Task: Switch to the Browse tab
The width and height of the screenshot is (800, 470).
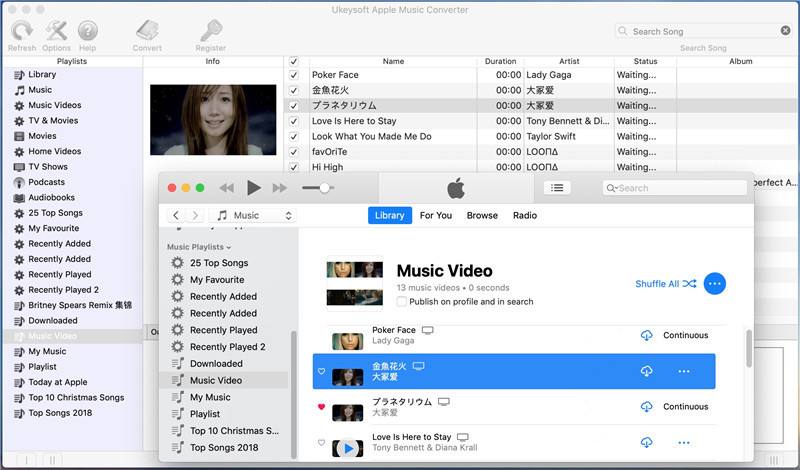Action: pos(482,215)
